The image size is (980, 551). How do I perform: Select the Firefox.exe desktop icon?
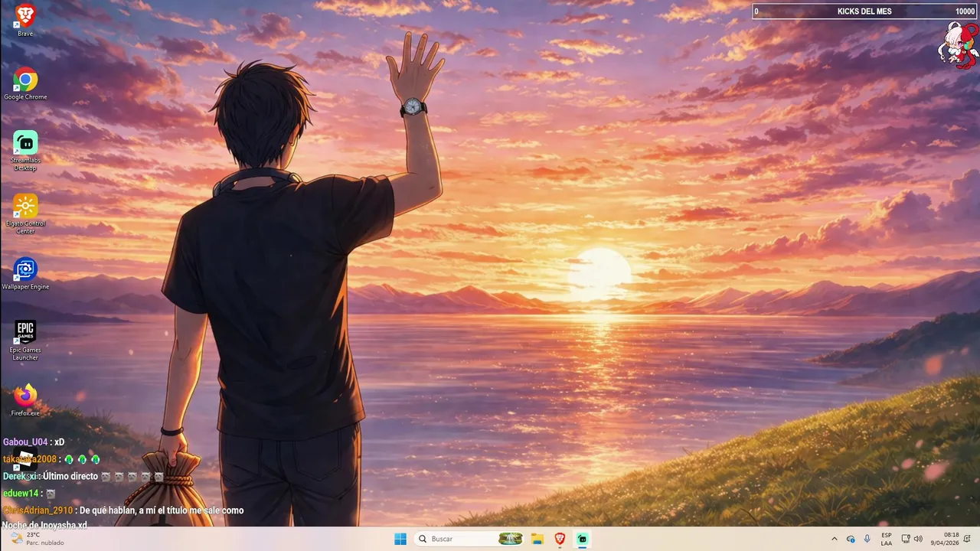click(x=25, y=400)
